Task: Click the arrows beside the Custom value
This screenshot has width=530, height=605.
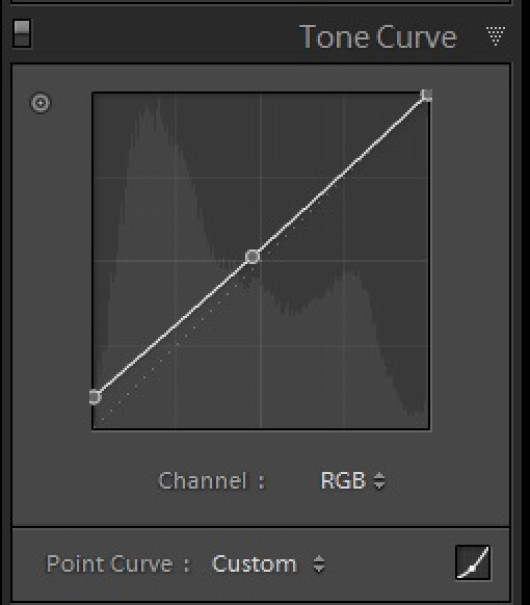Action: point(319,564)
